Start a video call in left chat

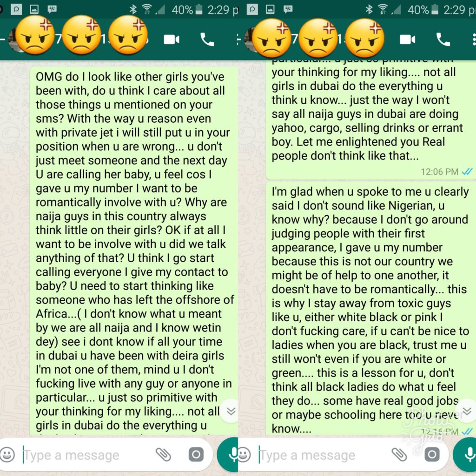171,40
